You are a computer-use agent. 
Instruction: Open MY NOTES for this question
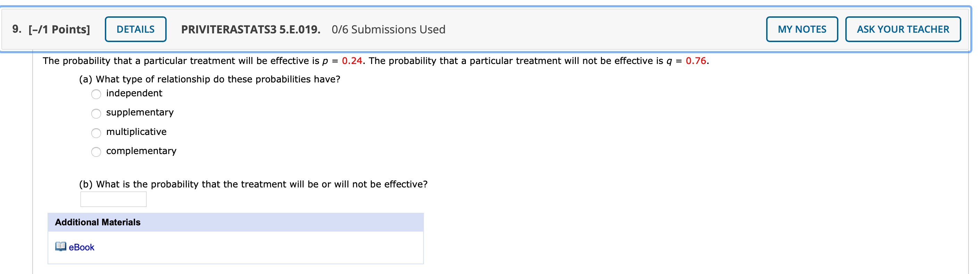tap(802, 29)
